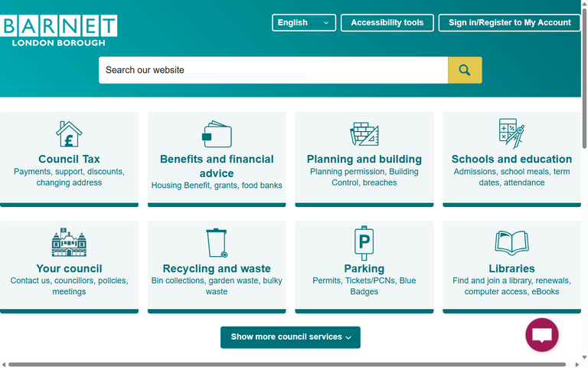
Task: Open Accessibility tools
Action: pyautogui.click(x=387, y=23)
